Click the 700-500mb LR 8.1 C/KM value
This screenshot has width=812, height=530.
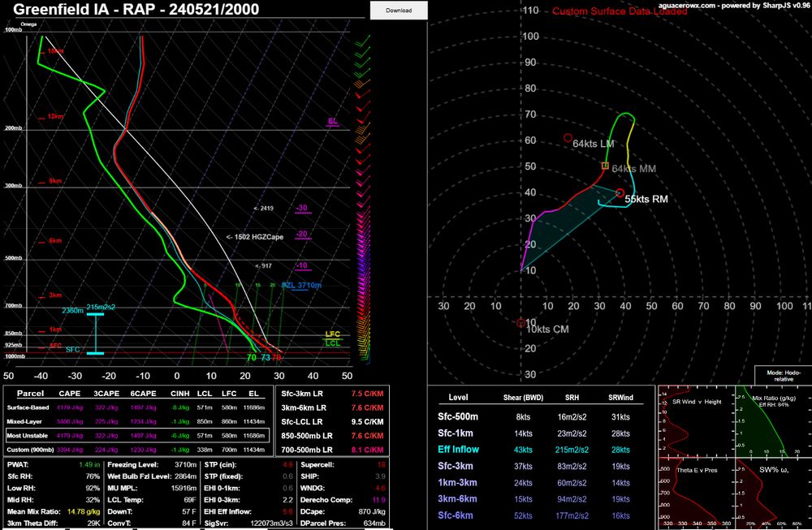coord(367,450)
